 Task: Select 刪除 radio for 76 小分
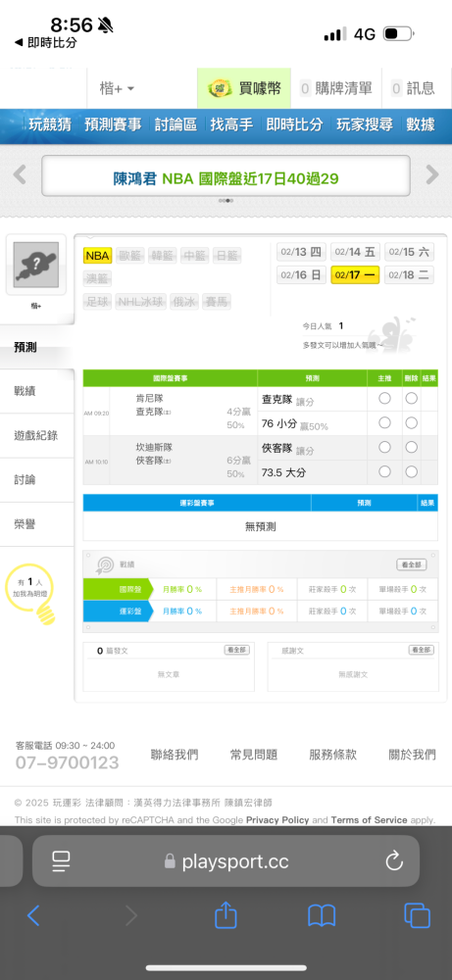click(412, 423)
